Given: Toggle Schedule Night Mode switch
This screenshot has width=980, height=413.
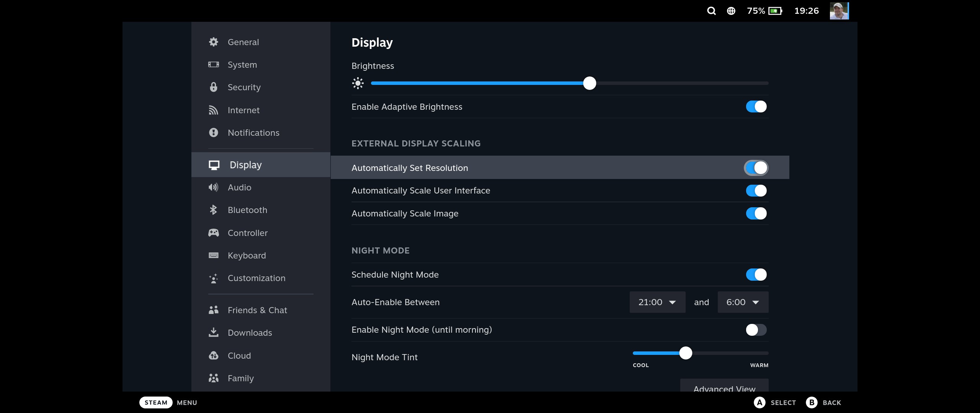Looking at the screenshot, I should 756,275.
